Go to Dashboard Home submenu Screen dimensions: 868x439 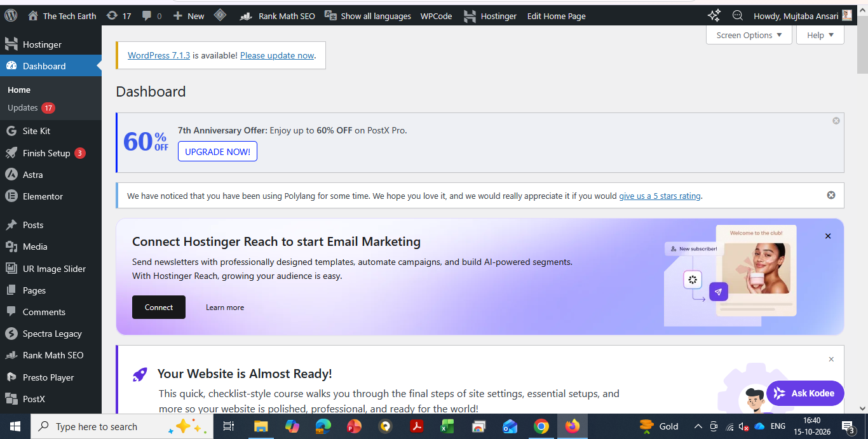pyautogui.click(x=19, y=90)
